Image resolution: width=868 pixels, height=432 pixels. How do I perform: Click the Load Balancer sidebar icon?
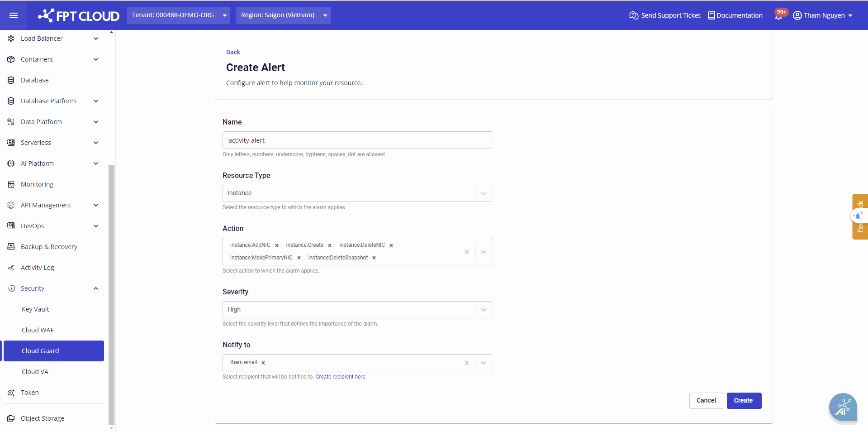[x=11, y=38]
